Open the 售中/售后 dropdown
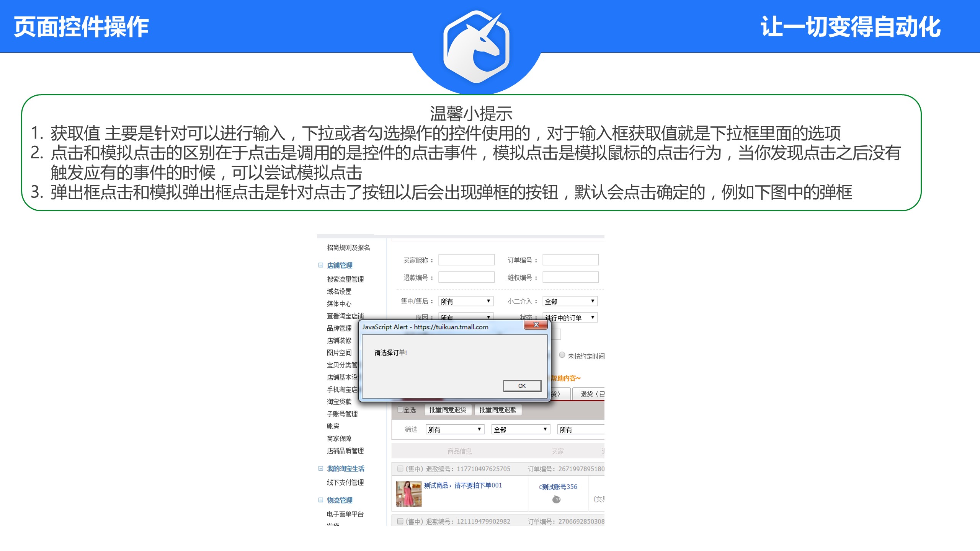Screen dimensions: 980x551 click(465, 301)
